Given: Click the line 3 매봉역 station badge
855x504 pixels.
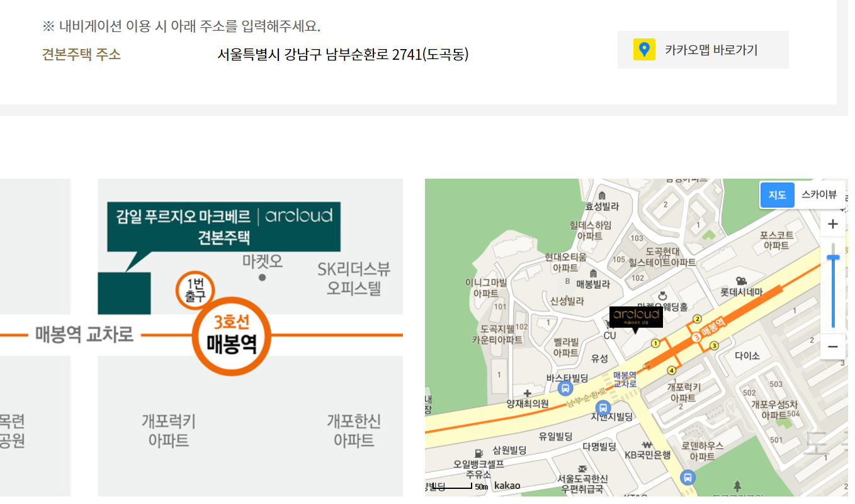Looking at the screenshot, I should pos(697,338).
